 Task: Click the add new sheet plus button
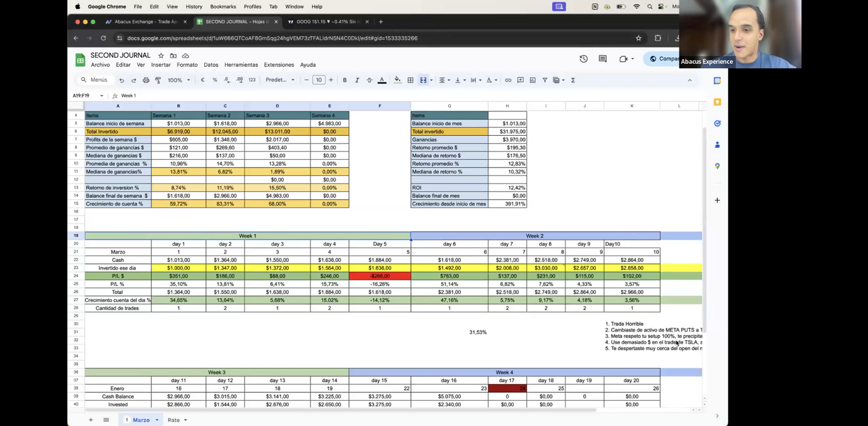coord(91,420)
